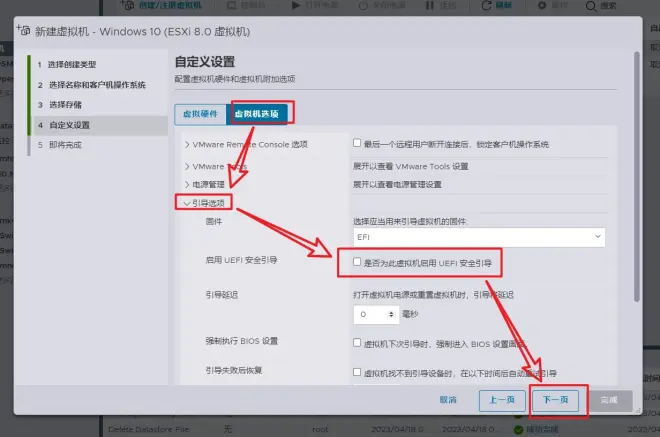Click the Create/Register VM icon in toolbar
The width and height of the screenshot is (660, 437).
click(127, 5)
